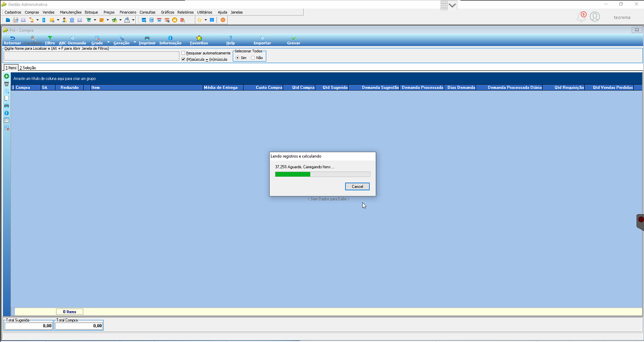Click the Reduzido column header
This screenshot has height=342, width=644.
click(x=69, y=88)
